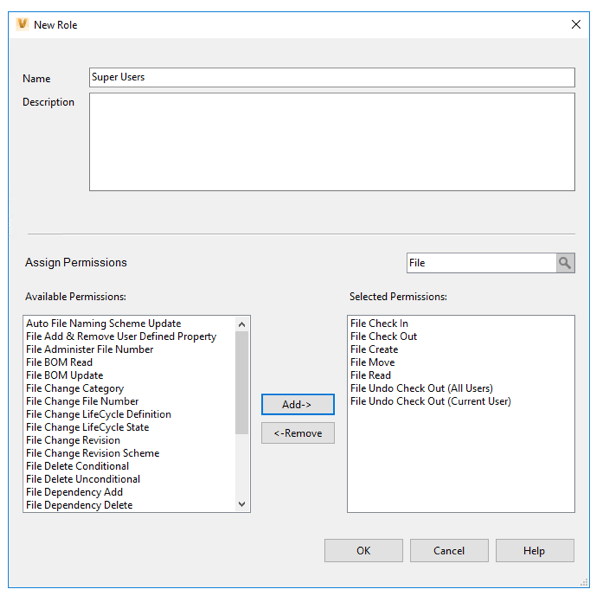This screenshot has width=595, height=595.
Task: Select File Delete Unconditional permission
Action: pos(83,479)
